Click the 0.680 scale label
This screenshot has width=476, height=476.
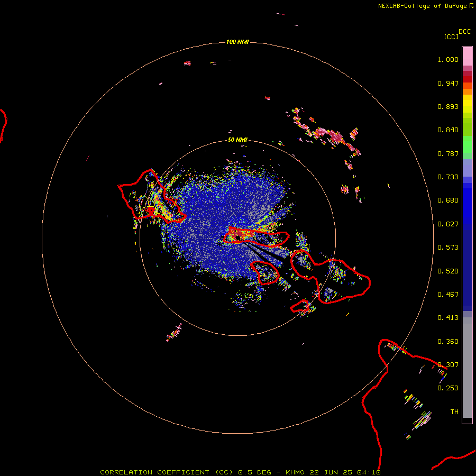click(448, 200)
